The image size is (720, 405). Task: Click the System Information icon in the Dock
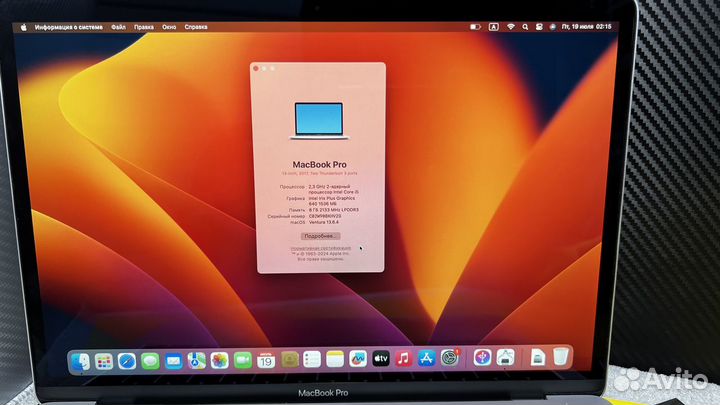pos(505,357)
